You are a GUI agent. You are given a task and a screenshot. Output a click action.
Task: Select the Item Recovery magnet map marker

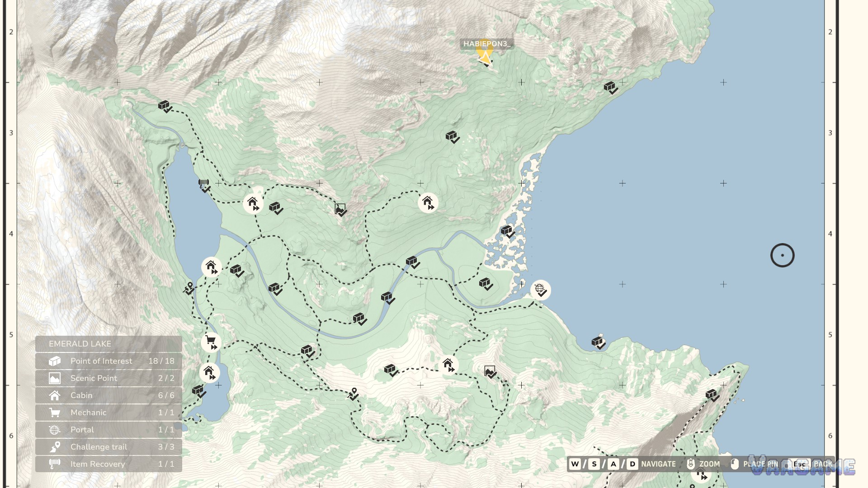[204, 185]
